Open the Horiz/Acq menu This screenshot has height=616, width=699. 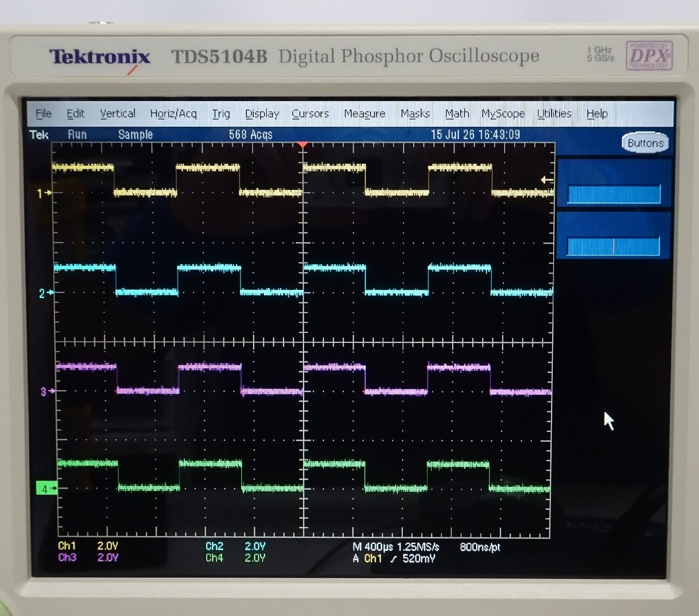174,114
